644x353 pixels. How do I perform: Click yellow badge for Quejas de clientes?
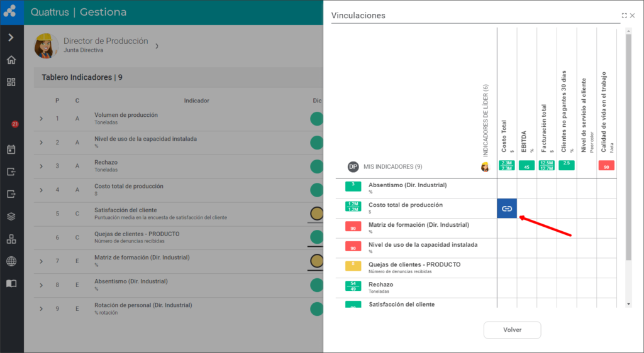[x=353, y=266]
